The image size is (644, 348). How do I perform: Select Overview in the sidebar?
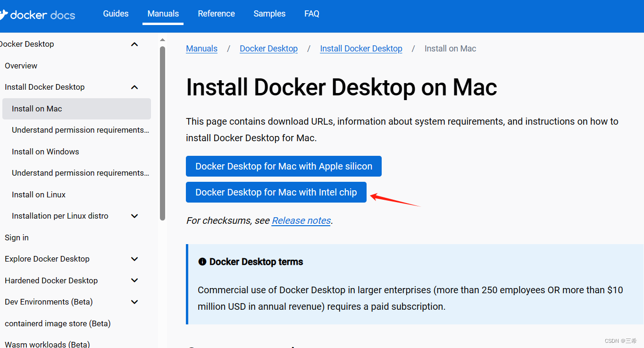coord(21,66)
